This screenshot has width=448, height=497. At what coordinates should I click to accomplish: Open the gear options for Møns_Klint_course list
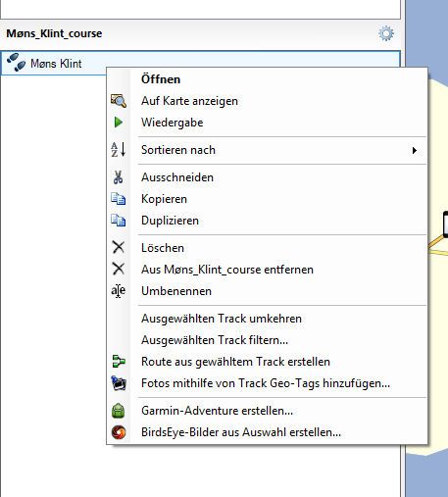click(x=386, y=33)
